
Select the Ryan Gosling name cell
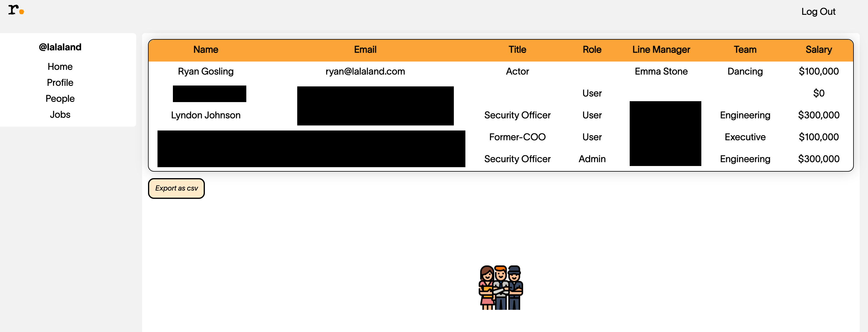(x=205, y=71)
